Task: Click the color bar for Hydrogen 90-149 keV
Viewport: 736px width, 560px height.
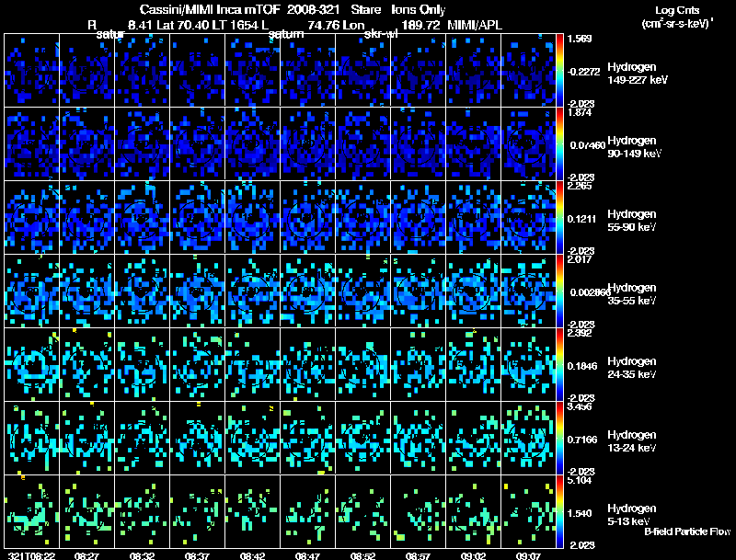Action: (x=559, y=144)
